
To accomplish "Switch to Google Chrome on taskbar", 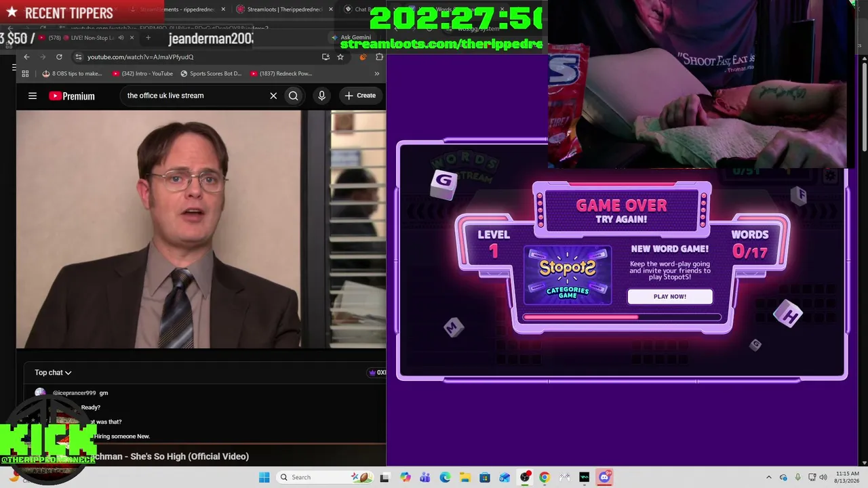I will [545, 477].
